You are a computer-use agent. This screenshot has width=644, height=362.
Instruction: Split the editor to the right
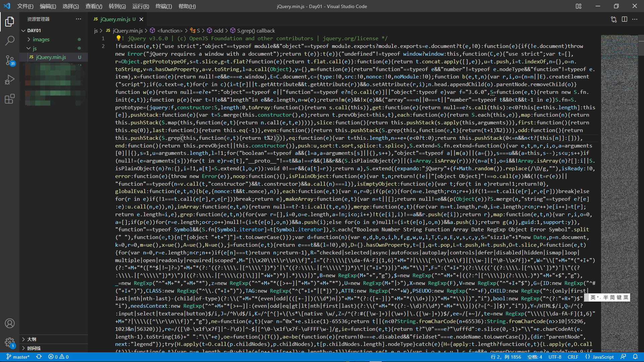pyautogui.click(x=625, y=19)
